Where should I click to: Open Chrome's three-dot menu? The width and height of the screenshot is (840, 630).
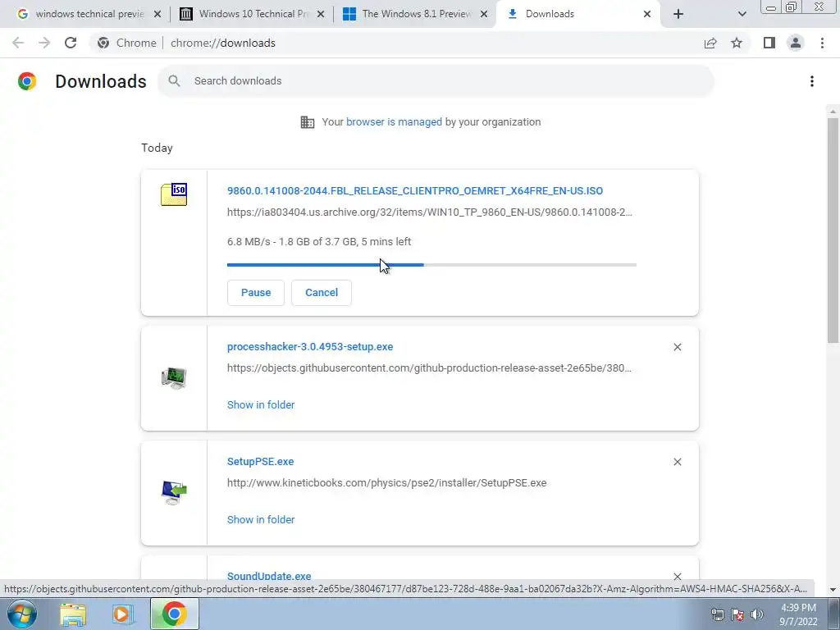click(x=822, y=43)
